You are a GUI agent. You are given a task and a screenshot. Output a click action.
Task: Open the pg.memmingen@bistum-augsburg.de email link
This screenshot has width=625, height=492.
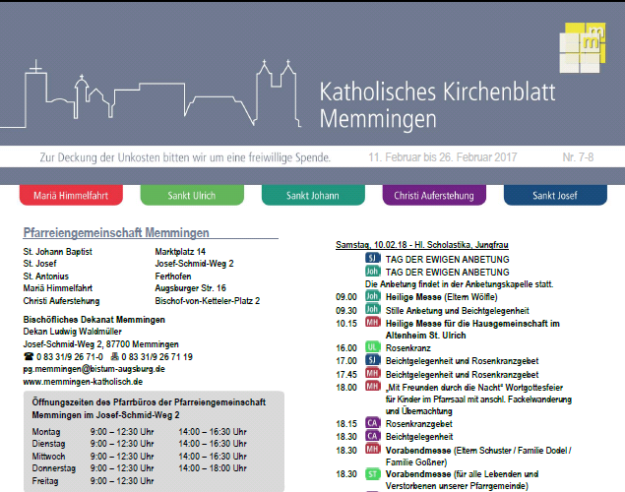pos(94,369)
